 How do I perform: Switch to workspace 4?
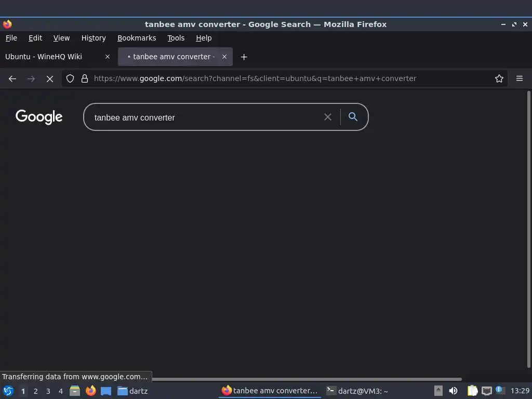click(x=61, y=391)
